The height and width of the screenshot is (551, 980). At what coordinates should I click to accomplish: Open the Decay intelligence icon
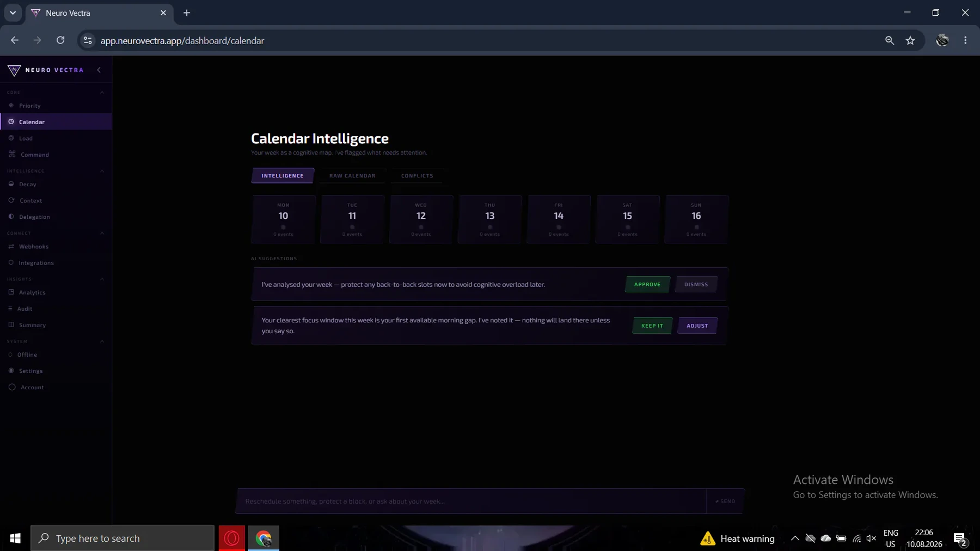coord(11,183)
